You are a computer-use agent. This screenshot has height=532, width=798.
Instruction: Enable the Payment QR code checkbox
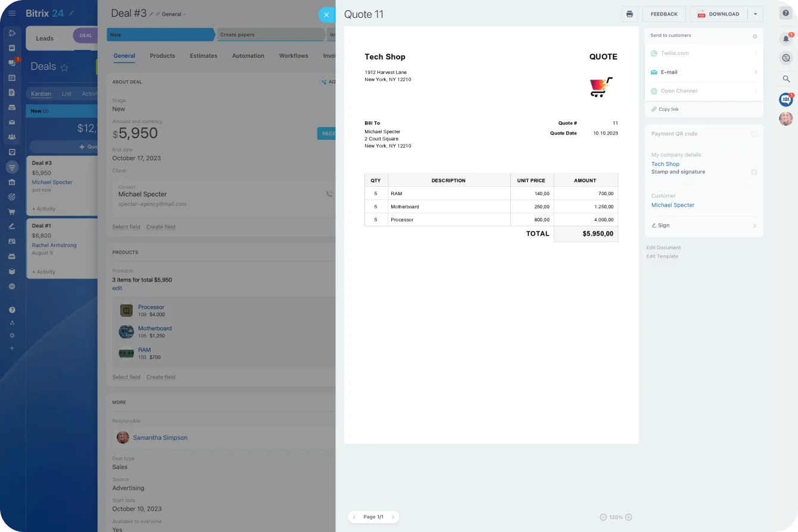click(x=754, y=134)
